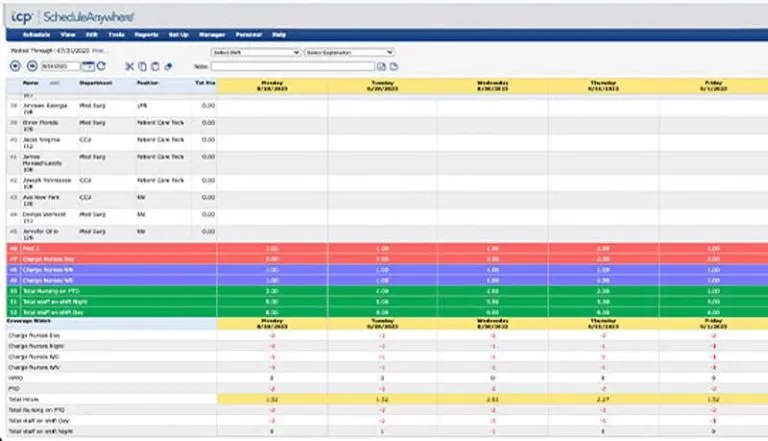The image size is (768, 441).
Task: Click the save note icon beside the Note field
Action: tap(381, 66)
